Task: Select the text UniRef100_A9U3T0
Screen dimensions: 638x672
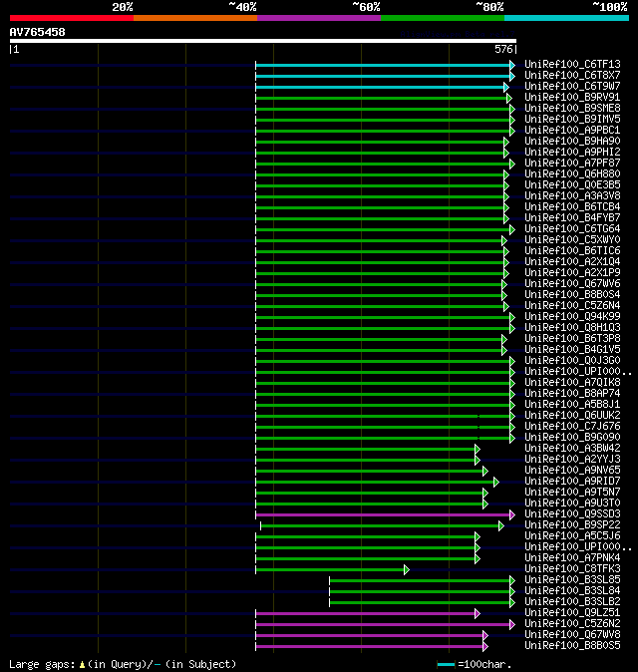Action: (x=572, y=504)
